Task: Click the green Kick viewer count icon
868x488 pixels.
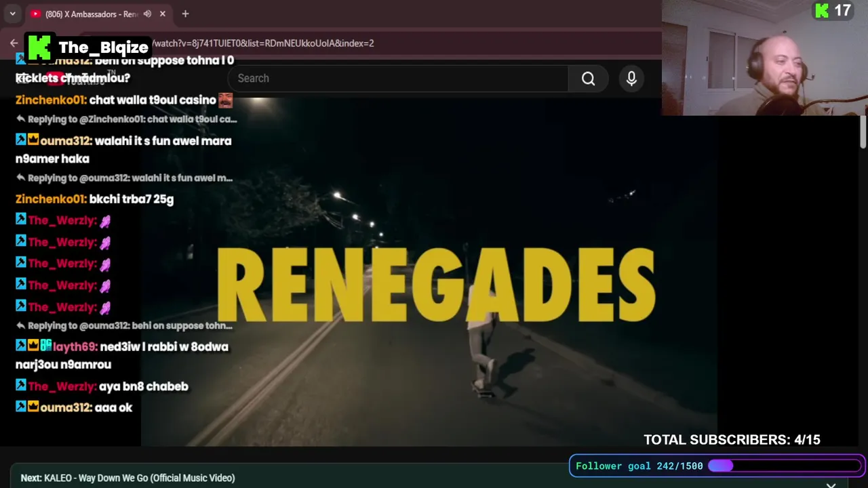Action: pos(822,11)
